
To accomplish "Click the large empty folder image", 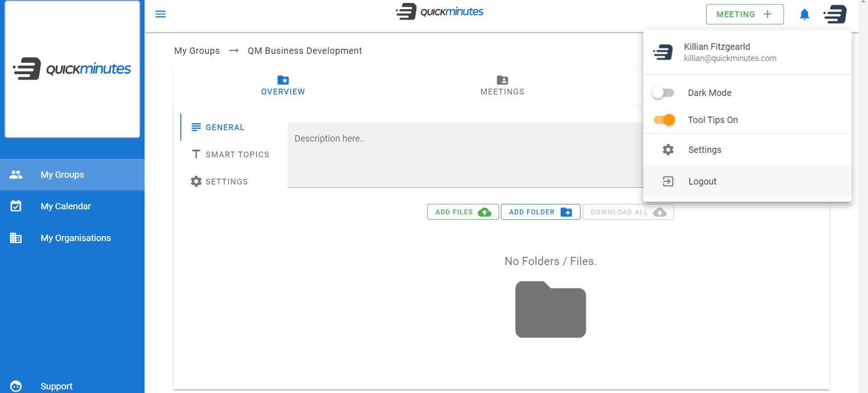I will 551,309.
